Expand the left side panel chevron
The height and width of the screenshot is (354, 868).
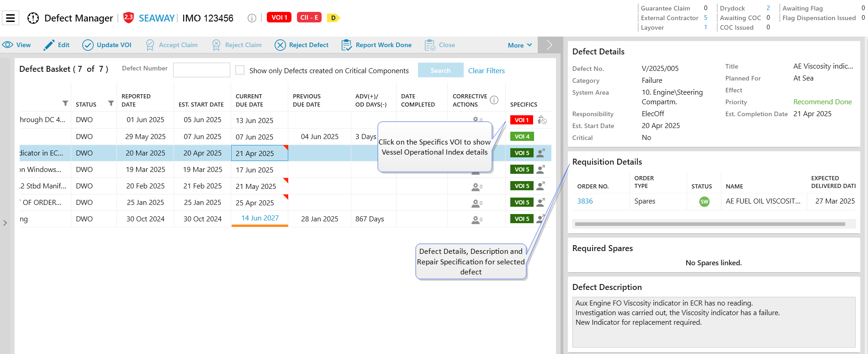(5, 223)
